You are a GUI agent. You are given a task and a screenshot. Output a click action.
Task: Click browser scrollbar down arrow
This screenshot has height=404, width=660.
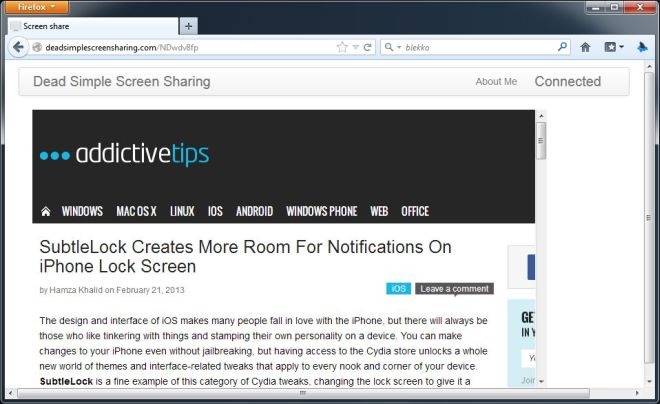coord(649,382)
